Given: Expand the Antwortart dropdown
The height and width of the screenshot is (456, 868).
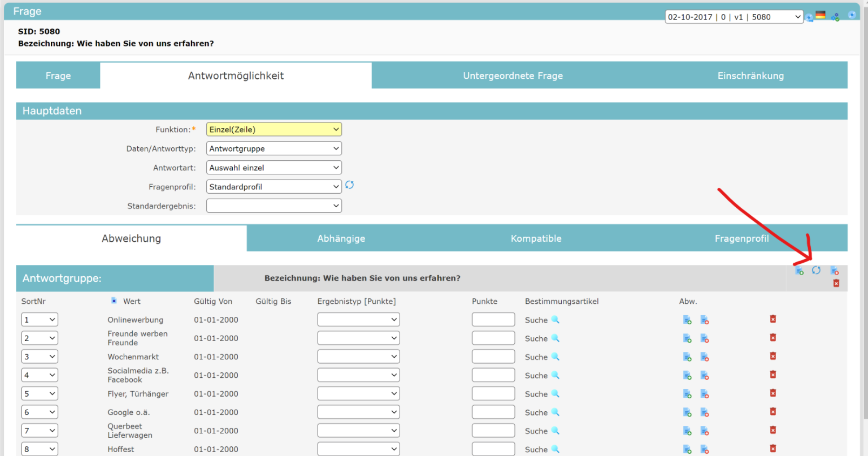Looking at the screenshot, I should 274,168.
